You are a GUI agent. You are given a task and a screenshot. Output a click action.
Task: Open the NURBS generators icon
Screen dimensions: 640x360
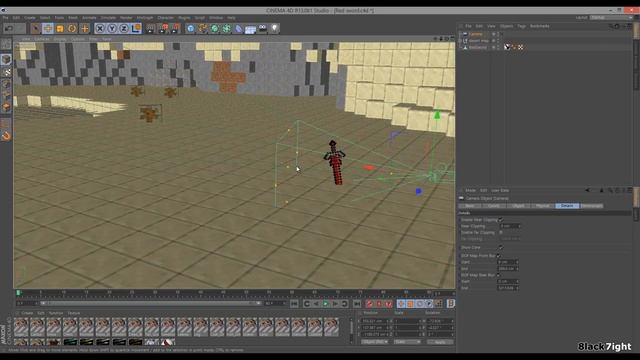[x=215, y=28]
